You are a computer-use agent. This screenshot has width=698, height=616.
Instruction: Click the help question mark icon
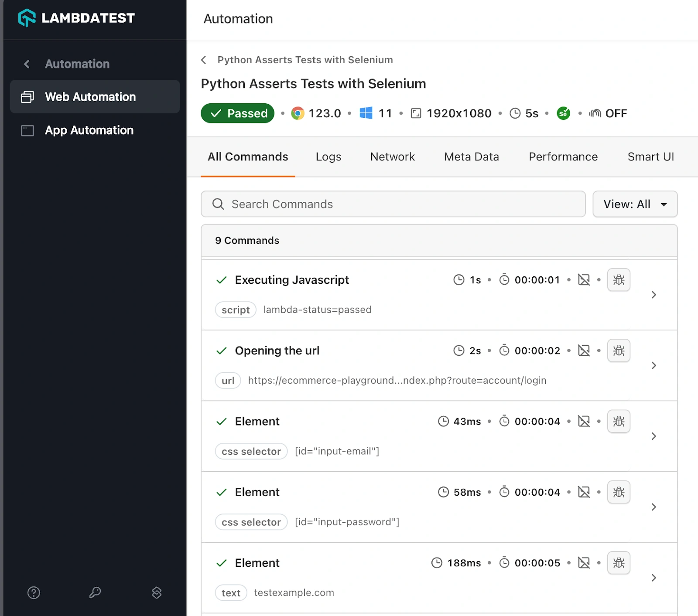(34, 592)
